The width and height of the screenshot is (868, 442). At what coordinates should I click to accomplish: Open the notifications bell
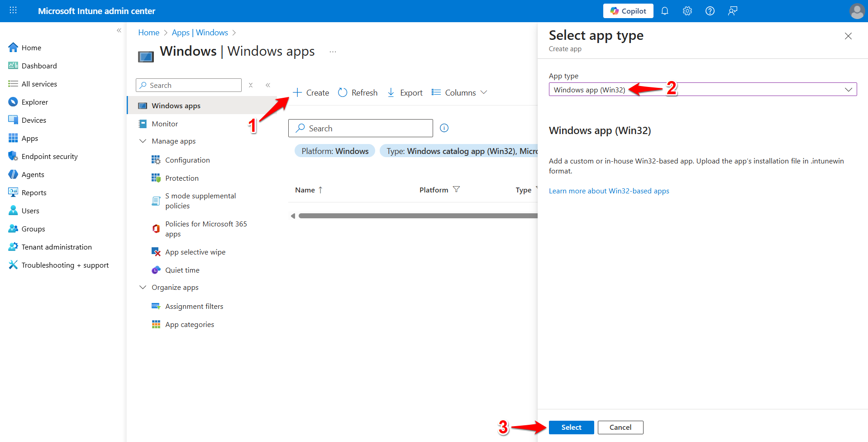[665, 11]
